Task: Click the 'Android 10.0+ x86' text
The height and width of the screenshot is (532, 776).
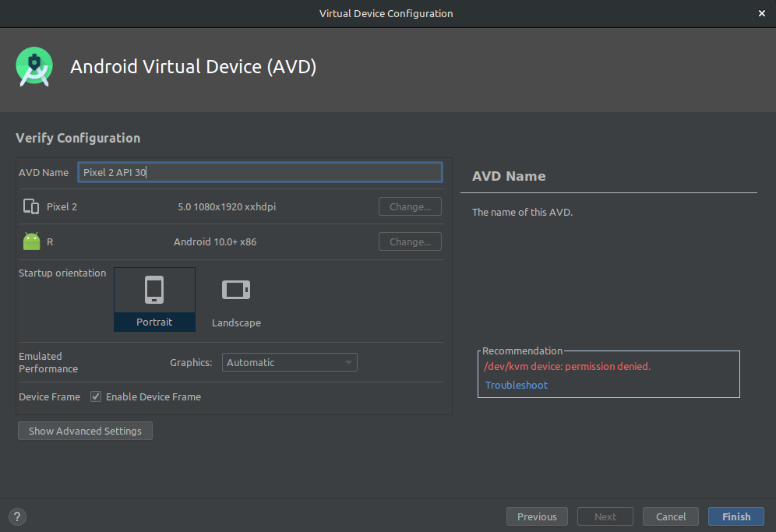Action: 215,242
